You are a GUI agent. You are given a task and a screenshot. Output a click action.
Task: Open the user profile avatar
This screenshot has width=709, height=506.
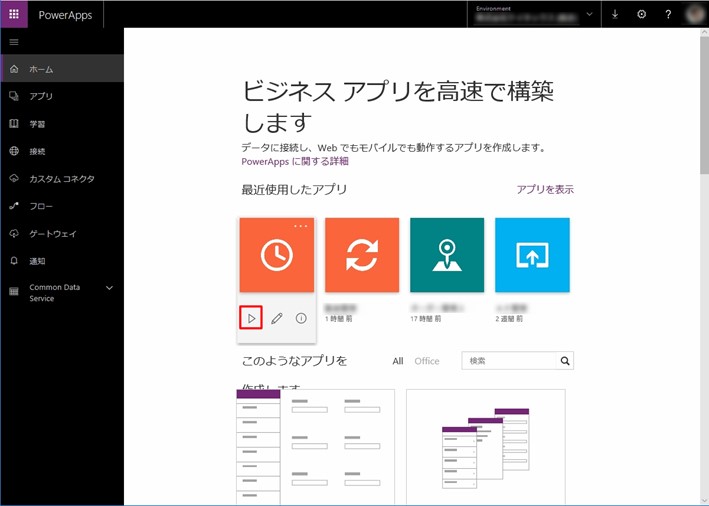point(695,14)
